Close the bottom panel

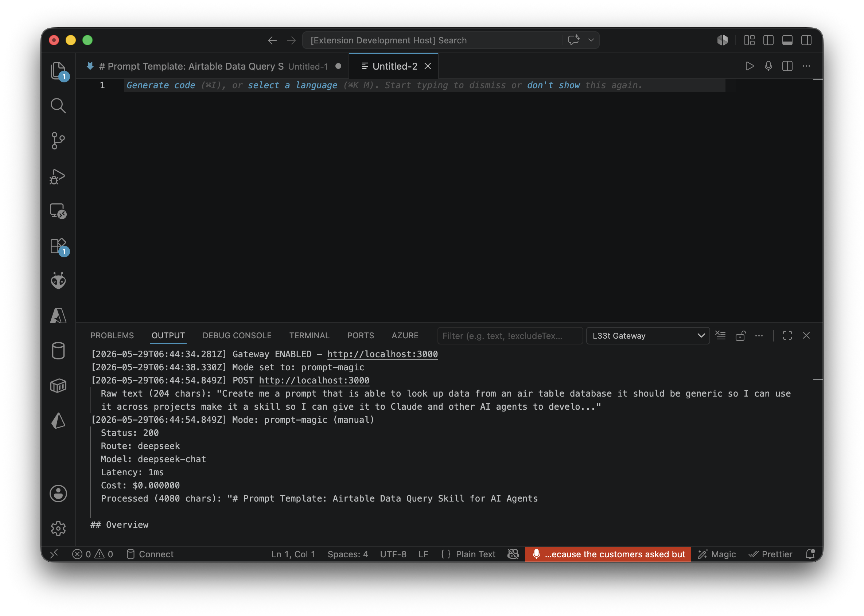coord(807,336)
